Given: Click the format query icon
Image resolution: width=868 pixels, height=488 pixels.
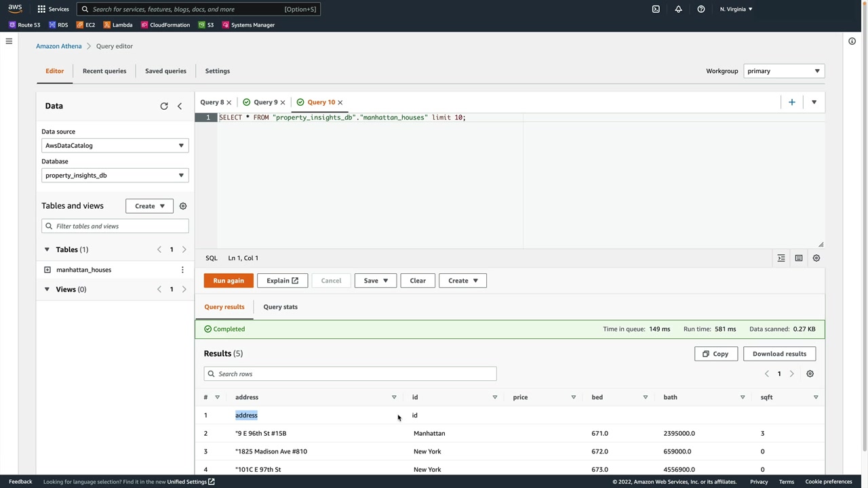Looking at the screenshot, I should tap(781, 258).
